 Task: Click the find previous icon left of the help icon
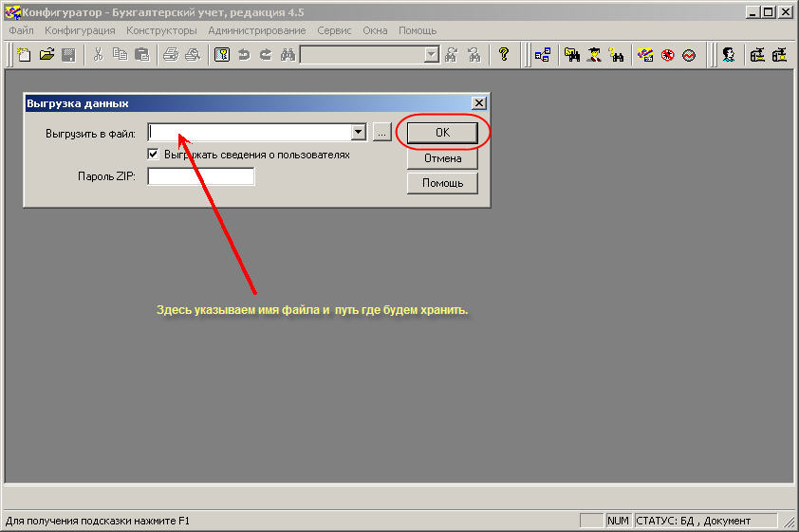point(474,54)
